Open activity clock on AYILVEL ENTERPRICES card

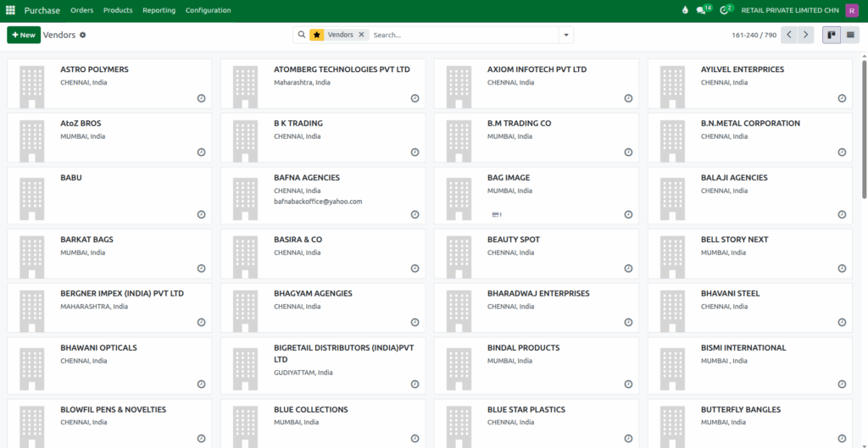pyautogui.click(x=842, y=98)
